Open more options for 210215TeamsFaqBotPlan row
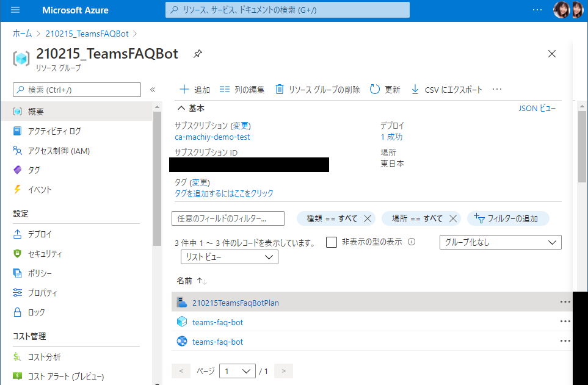Screen dimensions: 588x385 click(x=565, y=302)
